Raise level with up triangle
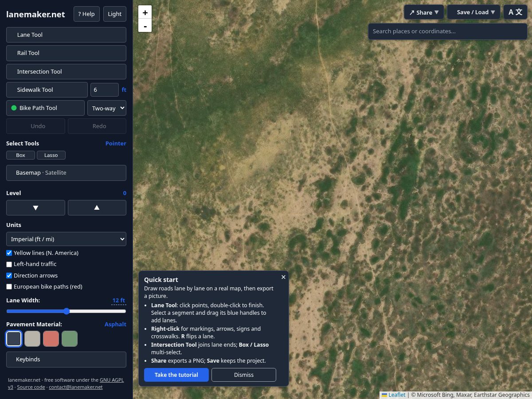The width and height of the screenshot is (532, 399). [x=97, y=207]
